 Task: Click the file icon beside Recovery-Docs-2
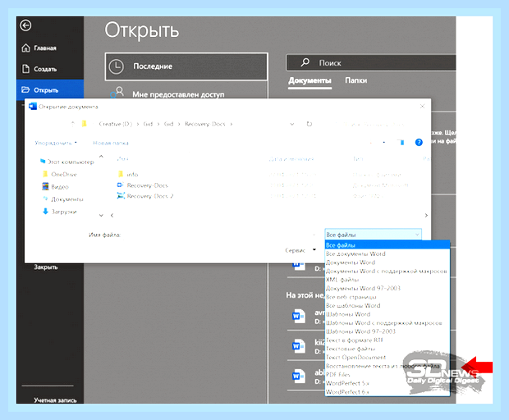(x=121, y=196)
